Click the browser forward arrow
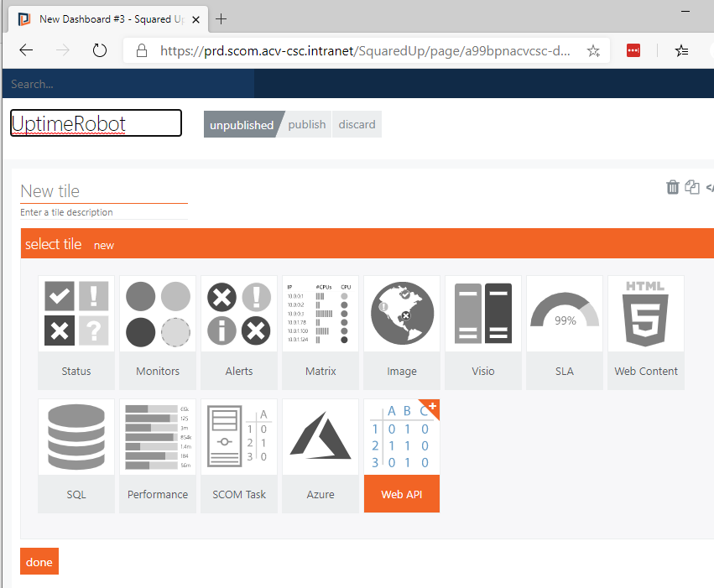Screen dimensions: 714x588 click(x=63, y=50)
